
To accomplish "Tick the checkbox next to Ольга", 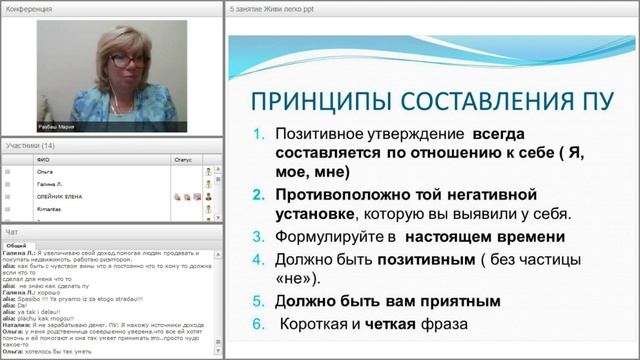I will pyautogui.click(x=7, y=172).
